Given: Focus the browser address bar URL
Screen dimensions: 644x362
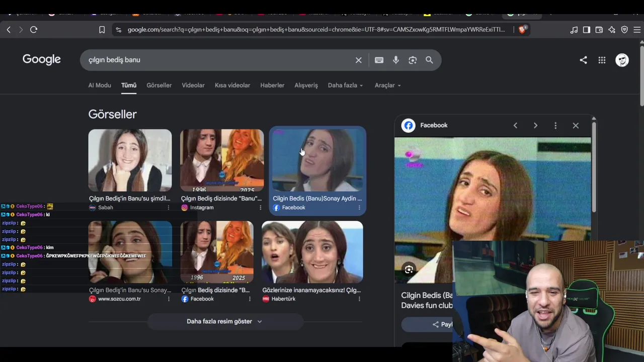Looking at the screenshot, I should tap(316, 30).
